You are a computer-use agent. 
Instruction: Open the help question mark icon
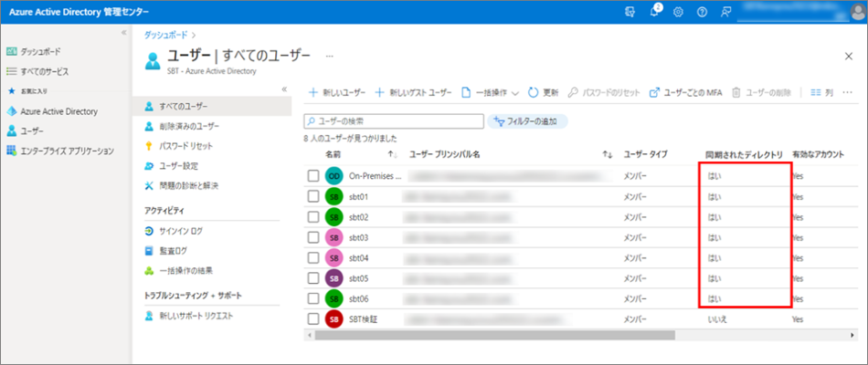702,12
